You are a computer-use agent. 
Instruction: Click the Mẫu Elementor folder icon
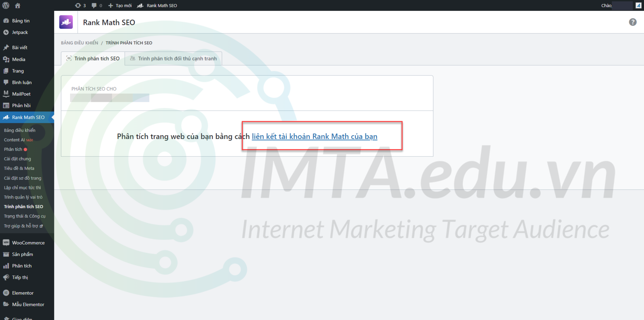coord(6,304)
